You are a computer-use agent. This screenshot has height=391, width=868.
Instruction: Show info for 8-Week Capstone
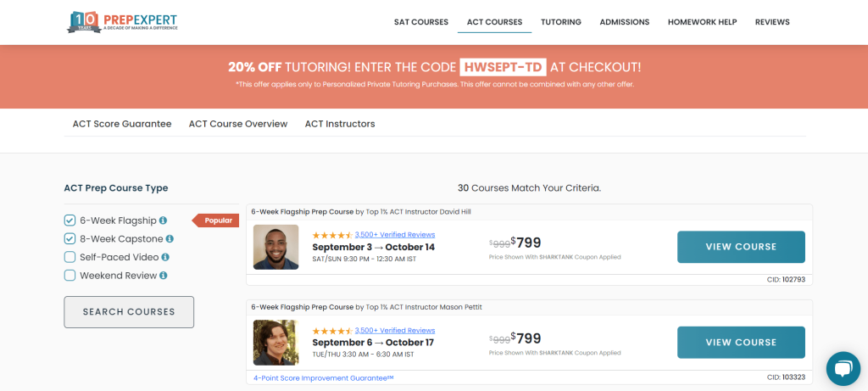(170, 239)
